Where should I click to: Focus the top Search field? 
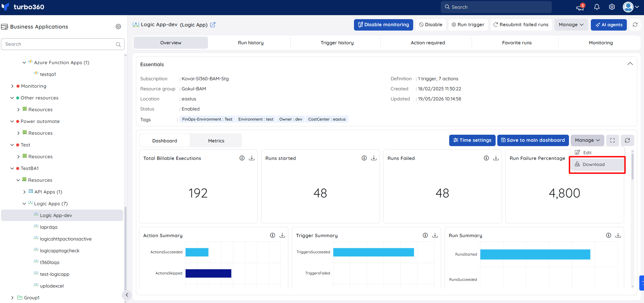click(x=496, y=7)
